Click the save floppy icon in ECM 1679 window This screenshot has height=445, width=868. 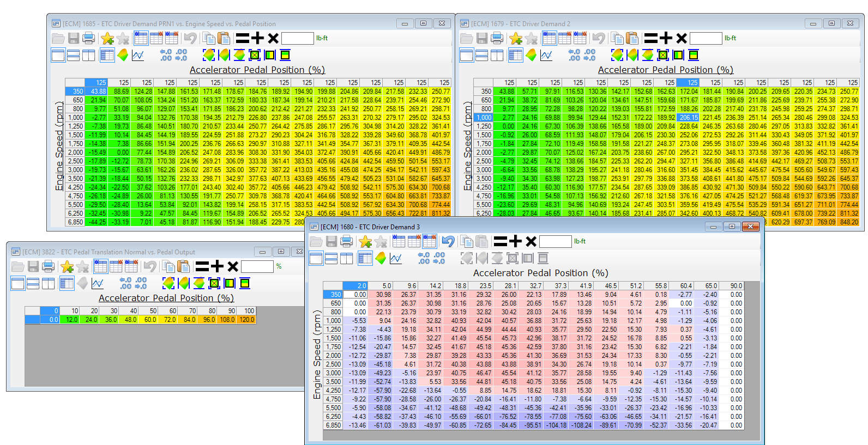(482, 38)
